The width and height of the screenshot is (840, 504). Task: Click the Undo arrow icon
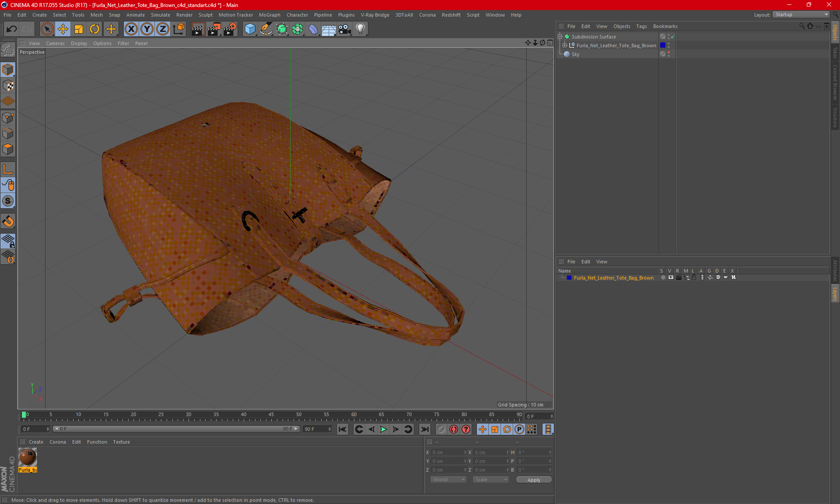(12, 29)
